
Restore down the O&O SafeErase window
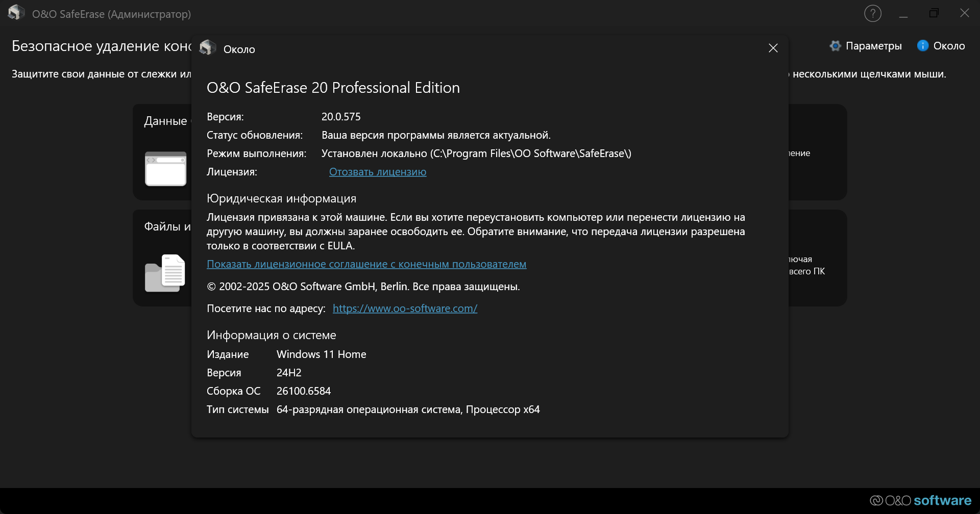(934, 14)
